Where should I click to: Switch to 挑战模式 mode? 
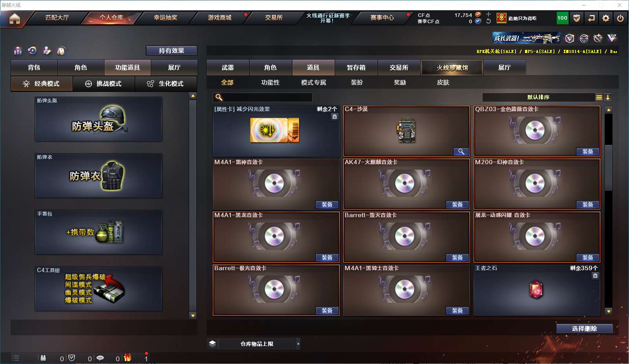tap(104, 84)
